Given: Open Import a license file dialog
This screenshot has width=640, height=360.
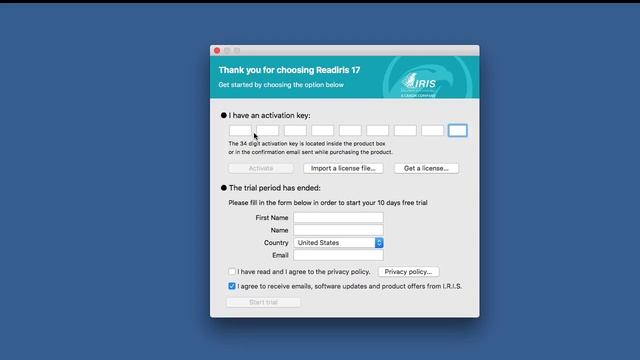Looking at the screenshot, I should [343, 168].
